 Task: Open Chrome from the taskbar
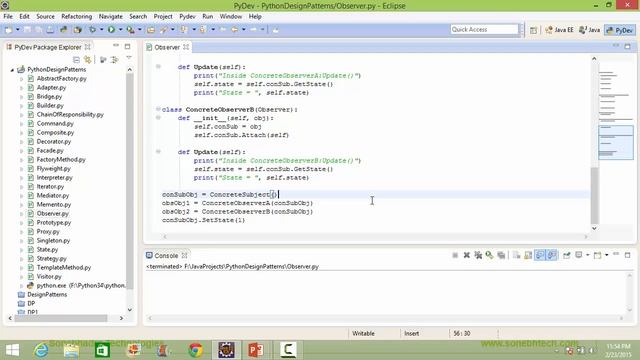196,350
